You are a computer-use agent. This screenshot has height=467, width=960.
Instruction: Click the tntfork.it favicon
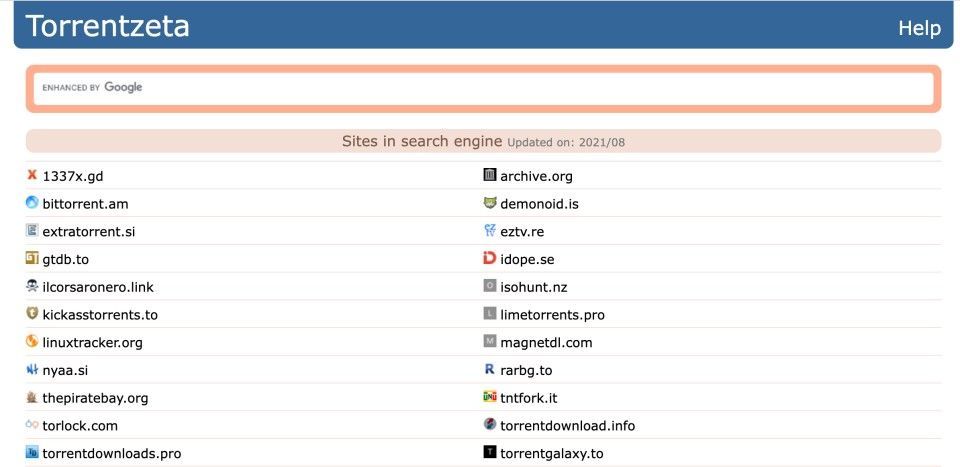pyautogui.click(x=489, y=397)
